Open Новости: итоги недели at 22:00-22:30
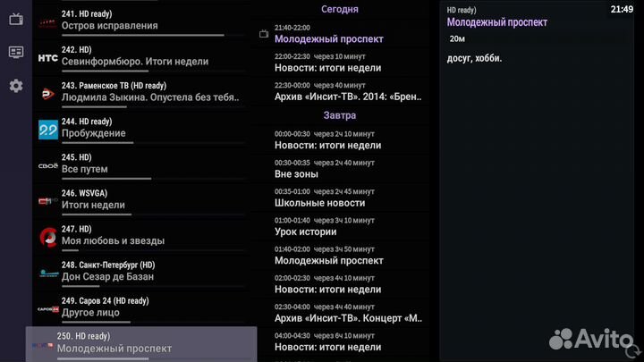Viewport: 644px width, 362px height. [341, 63]
